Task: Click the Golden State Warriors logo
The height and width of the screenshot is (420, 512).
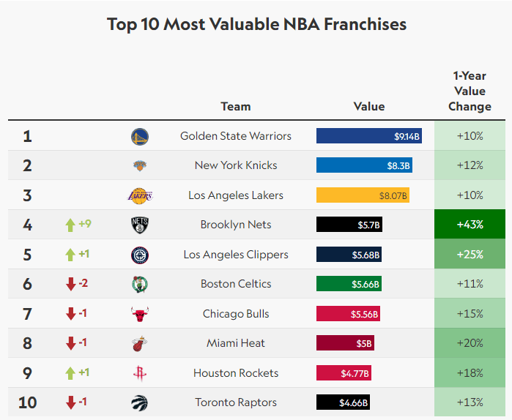Action: click(x=140, y=137)
